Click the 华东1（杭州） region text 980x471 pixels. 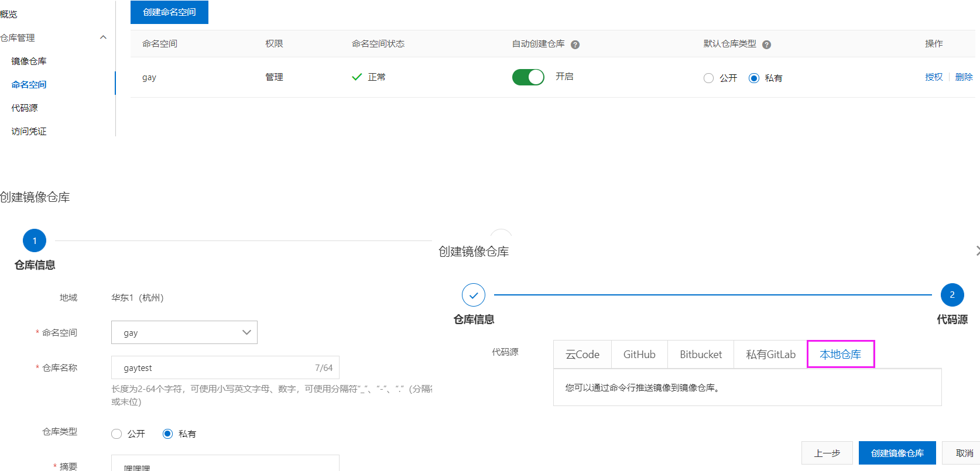coord(138,298)
